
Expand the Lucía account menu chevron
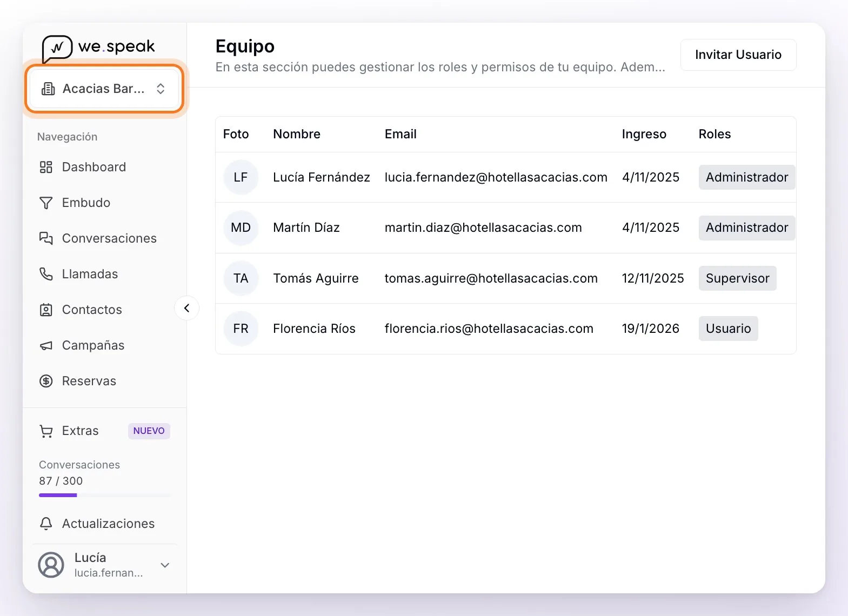point(165,565)
